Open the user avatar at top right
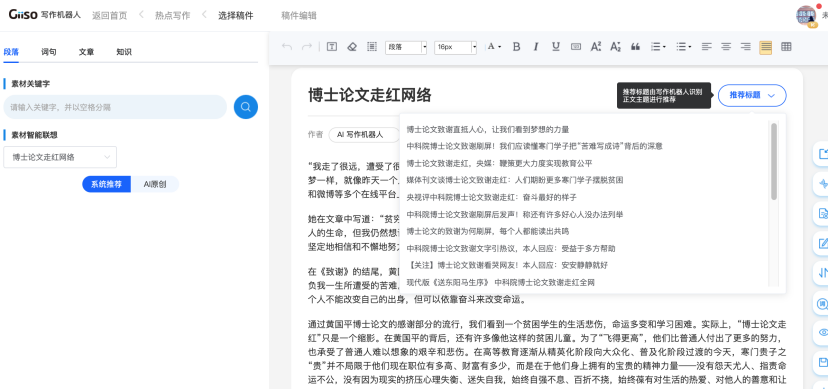This screenshot has height=389, width=829. [806, 15]
